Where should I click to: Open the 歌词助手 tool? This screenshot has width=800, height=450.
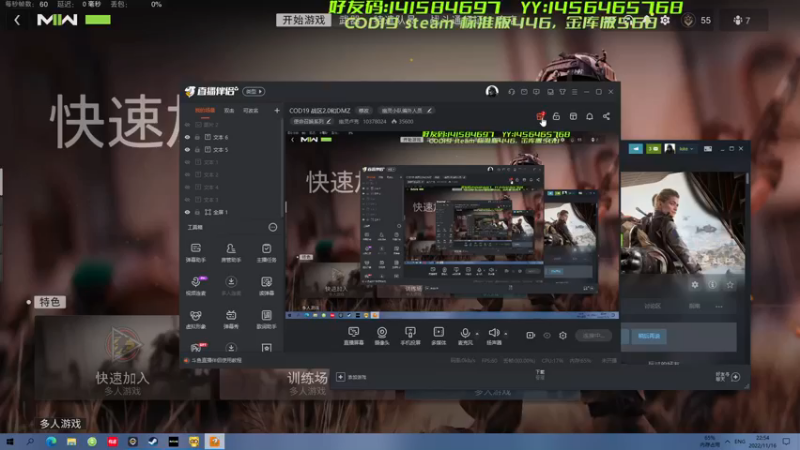click(x=266, y=319)
